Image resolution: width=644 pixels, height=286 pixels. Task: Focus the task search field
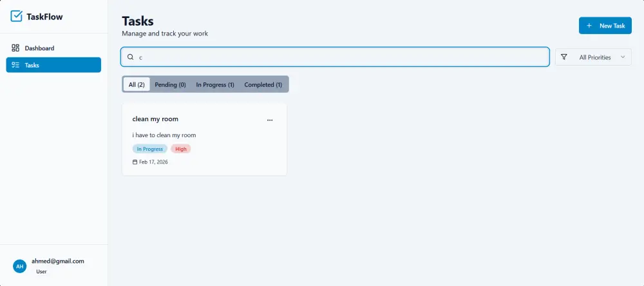[335, 57]
